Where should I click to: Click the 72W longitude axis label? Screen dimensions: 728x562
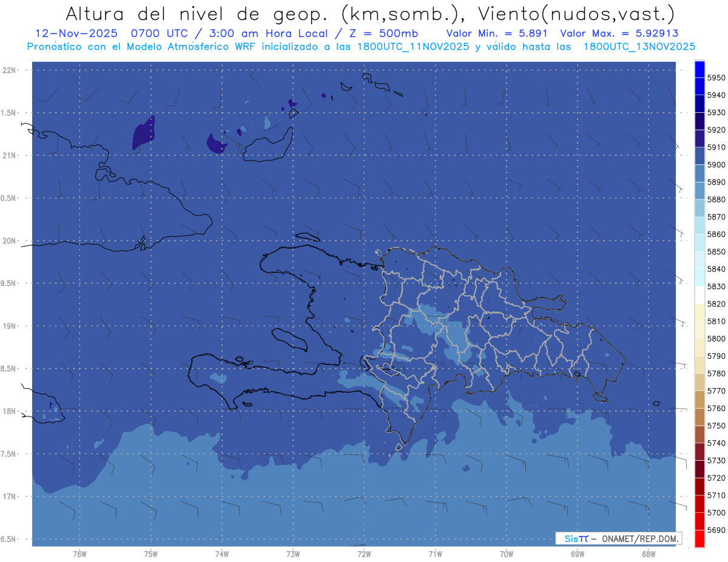point(365,554)
